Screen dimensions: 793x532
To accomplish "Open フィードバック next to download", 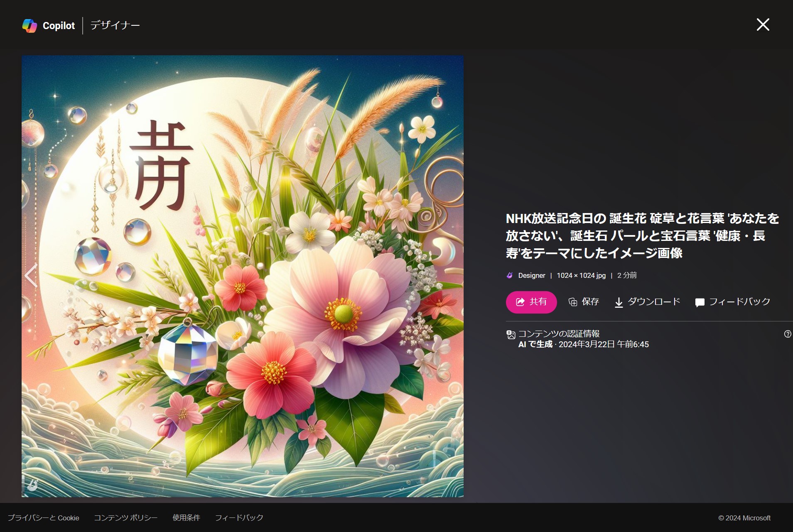I will point(733,302).
